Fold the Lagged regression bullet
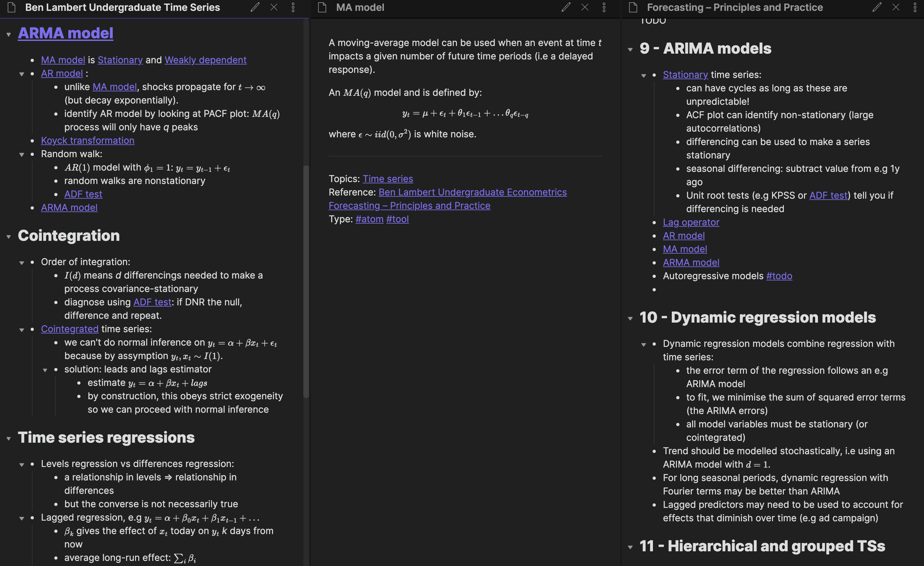 pos(22,518)
